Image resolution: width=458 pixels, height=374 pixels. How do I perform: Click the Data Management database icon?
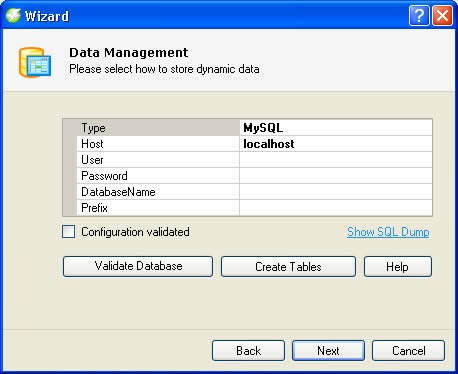point(35,63)
